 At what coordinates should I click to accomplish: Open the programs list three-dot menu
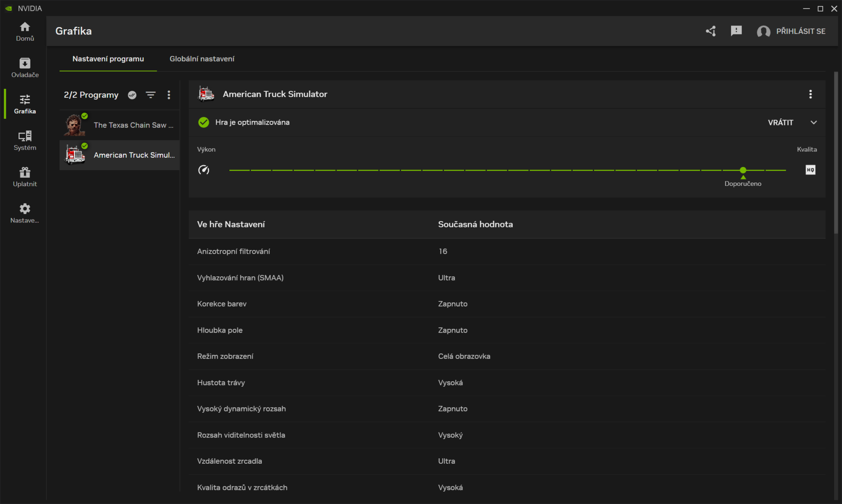coord(169,95)
